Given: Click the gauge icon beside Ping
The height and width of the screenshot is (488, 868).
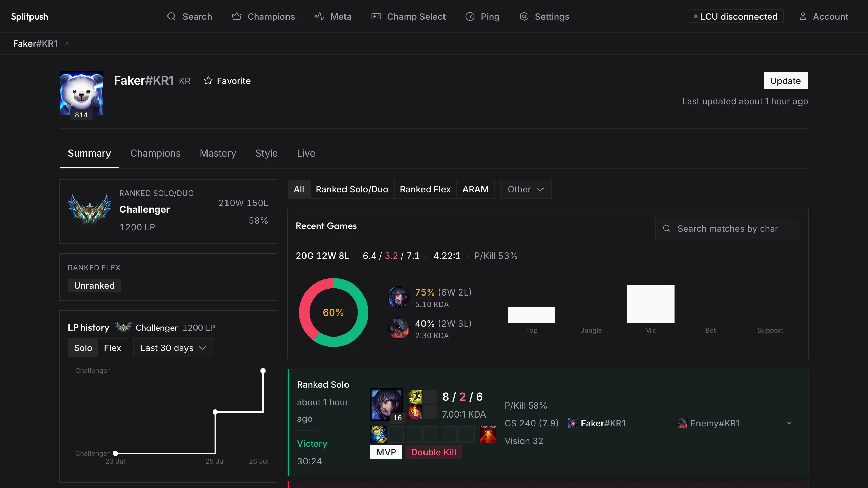Looking at the screenshot, I should [x=470, y=16].
